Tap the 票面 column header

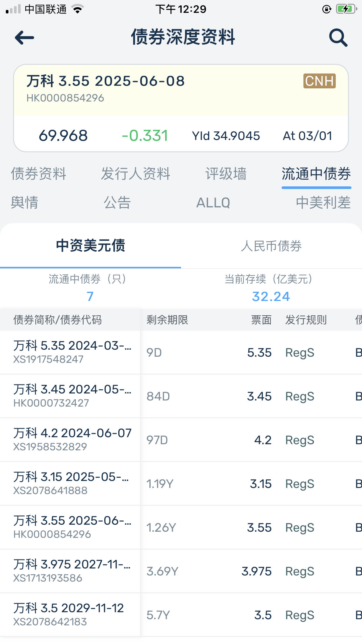pyautogui.click(x=261, y=320)
